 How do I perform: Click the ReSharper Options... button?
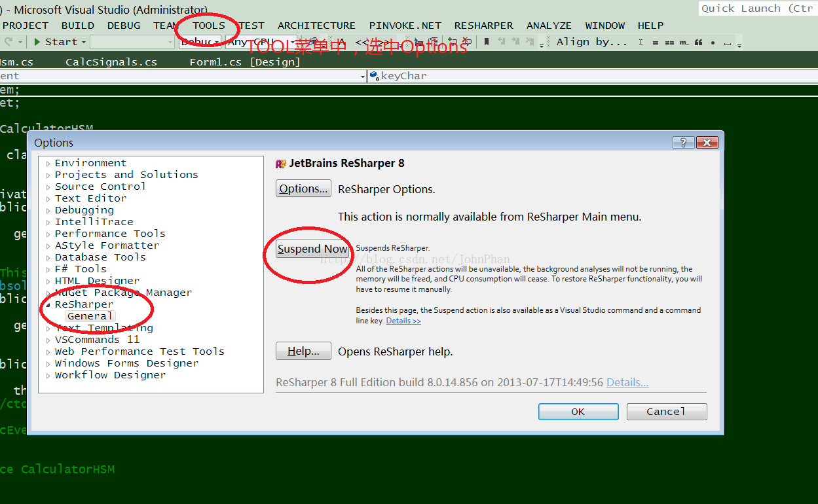[x=303, y=189]
